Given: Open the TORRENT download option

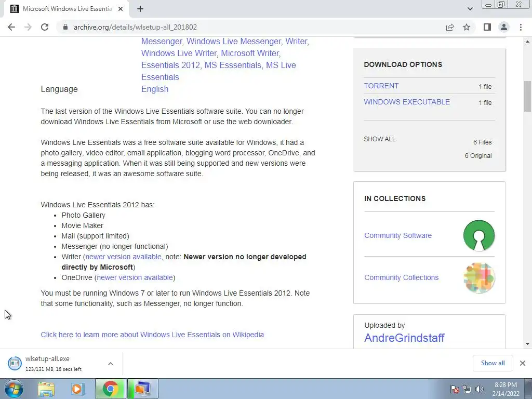Looking at the screenshot, I should (381, 86).
